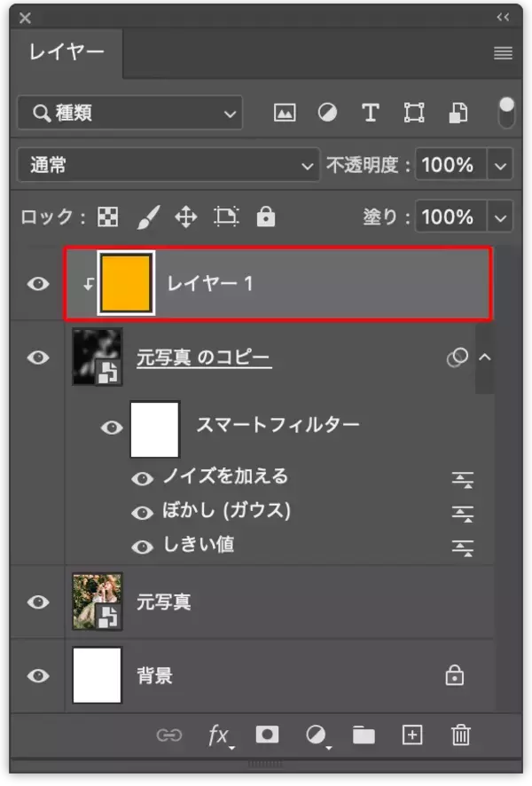Click 塗り label
This screenshot has height=786, width=532.
pos(386,217)
